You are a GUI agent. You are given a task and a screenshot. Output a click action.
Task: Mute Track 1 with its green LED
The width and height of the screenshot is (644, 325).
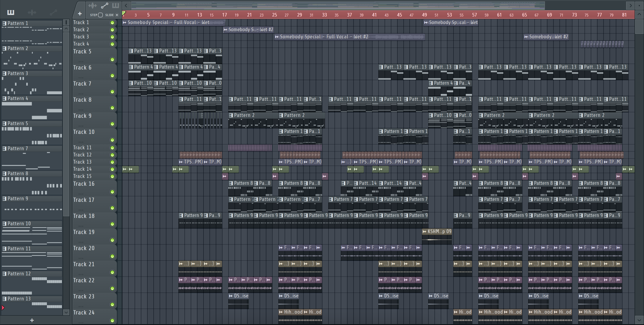[x=112, y=23]
